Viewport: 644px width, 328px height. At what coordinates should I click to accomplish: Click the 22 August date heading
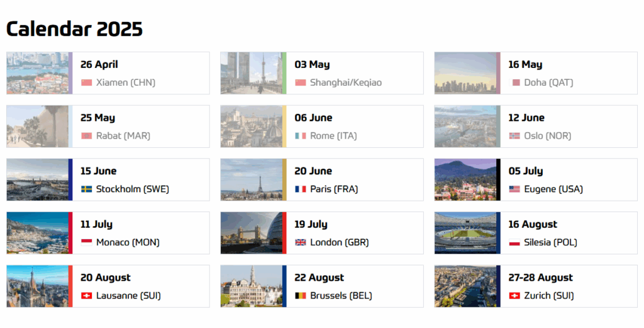coord(319,278)
